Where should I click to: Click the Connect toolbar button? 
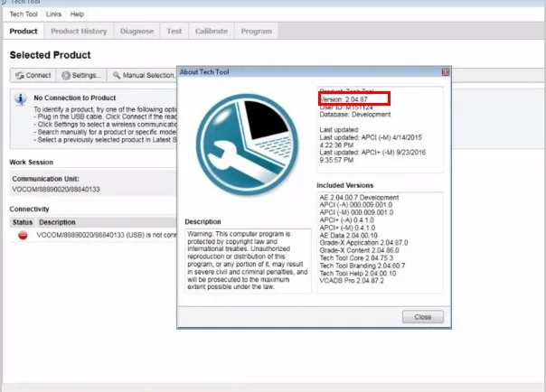coord(33,75)
